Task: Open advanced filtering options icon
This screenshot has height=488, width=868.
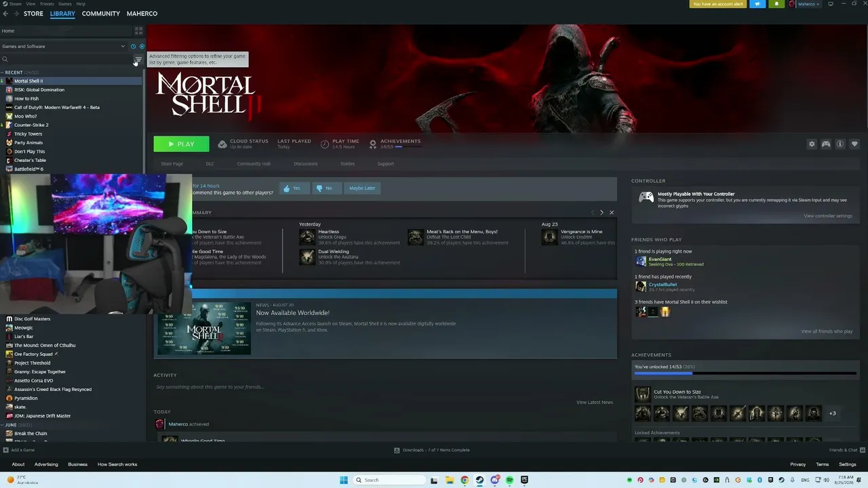Action: pyautogui.click(x=138, y=60)
